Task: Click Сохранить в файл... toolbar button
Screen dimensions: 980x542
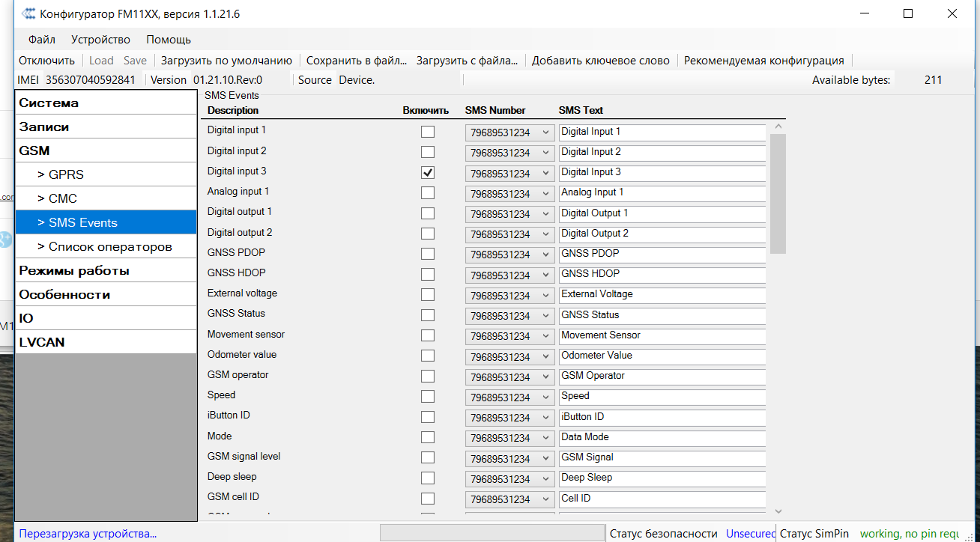Action: (x=356, y=61)
